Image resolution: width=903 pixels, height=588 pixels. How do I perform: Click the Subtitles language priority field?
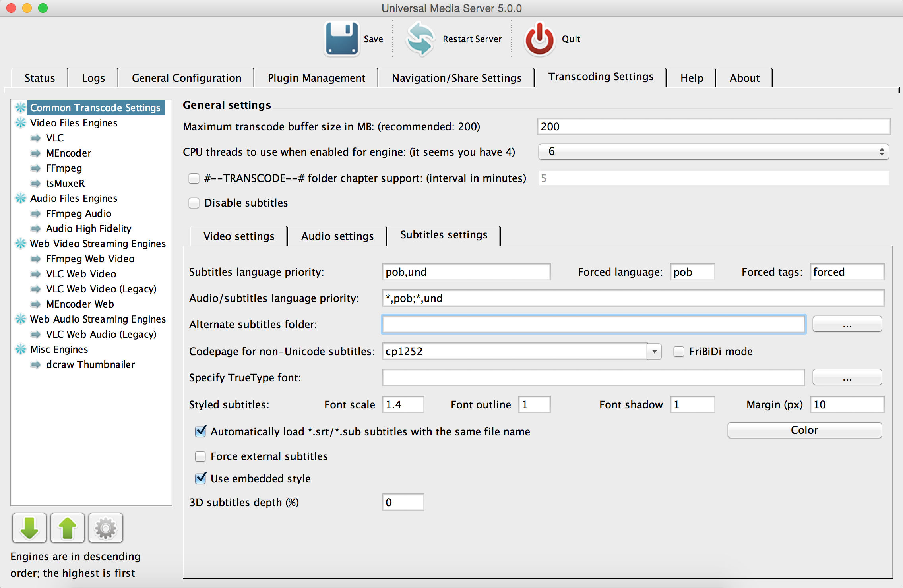(466, 272)
